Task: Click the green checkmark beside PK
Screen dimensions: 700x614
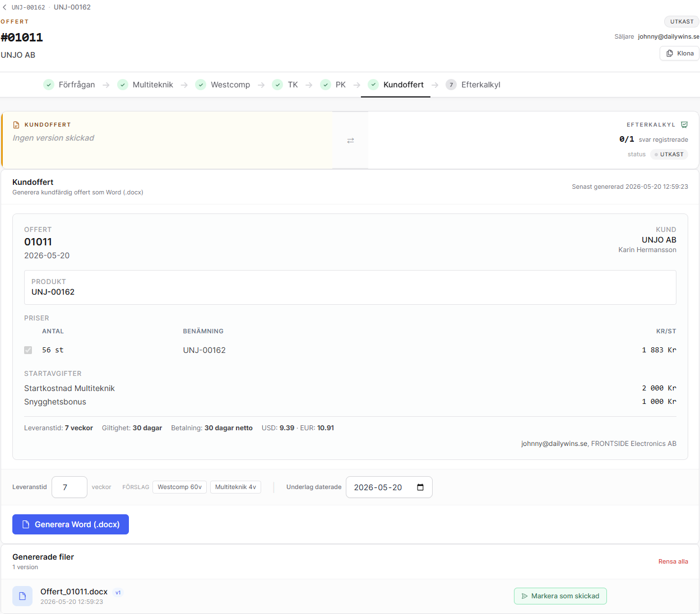Action: (326, 85)
